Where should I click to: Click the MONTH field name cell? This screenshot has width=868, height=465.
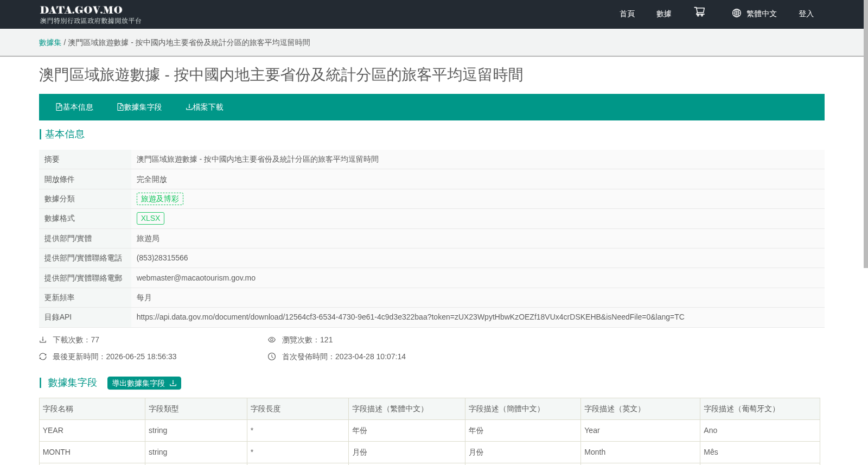pos(92,452)
